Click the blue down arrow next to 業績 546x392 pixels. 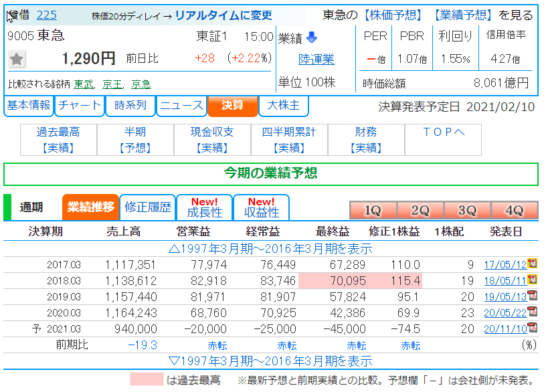[312, 37]
